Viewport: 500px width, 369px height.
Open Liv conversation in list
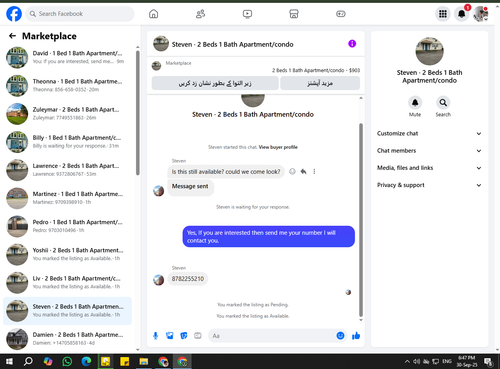point(67,283)
